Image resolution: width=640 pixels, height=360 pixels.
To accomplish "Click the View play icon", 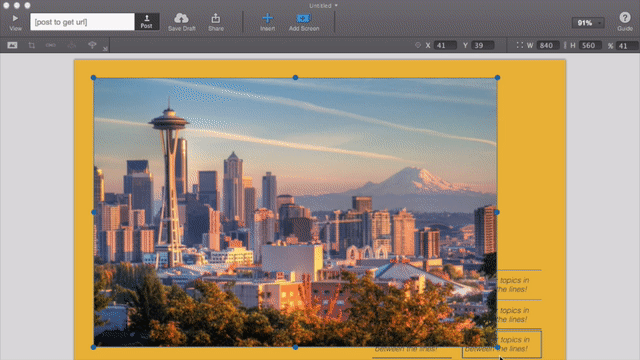I will 15,18.
